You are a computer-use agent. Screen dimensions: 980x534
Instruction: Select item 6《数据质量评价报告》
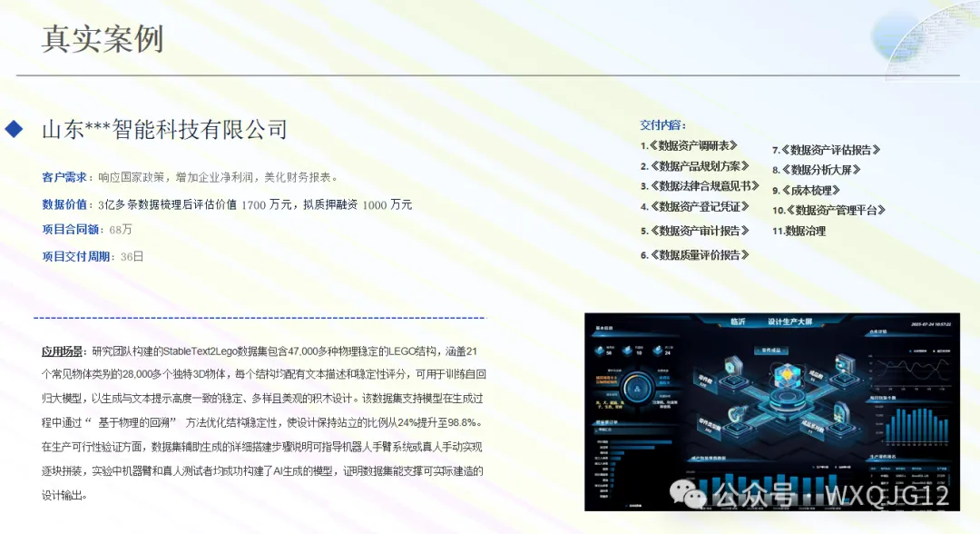pos(694,255)
